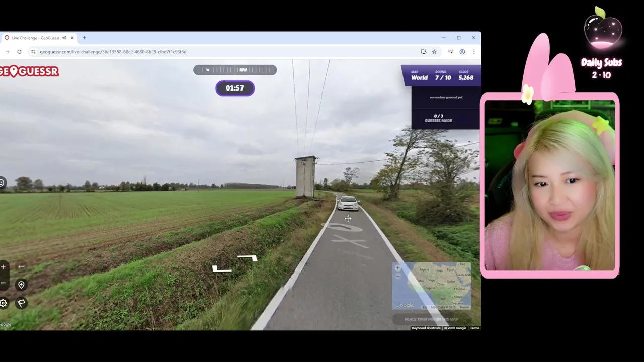The width and height of the screenshot is (644, 362).
Task: Open Chrome media controls icon
Action: (x=450, y=52)
